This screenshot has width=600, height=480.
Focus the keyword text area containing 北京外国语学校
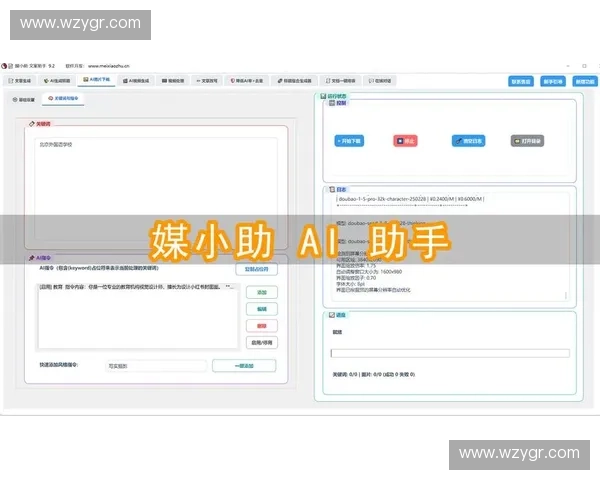tap(156, 189)
